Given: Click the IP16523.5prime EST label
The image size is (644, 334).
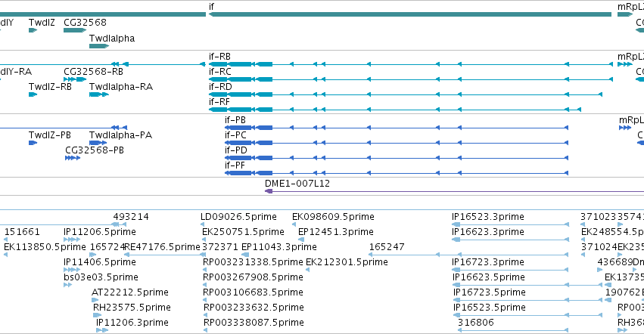Looking at the screenshot, I should (490, 308).
